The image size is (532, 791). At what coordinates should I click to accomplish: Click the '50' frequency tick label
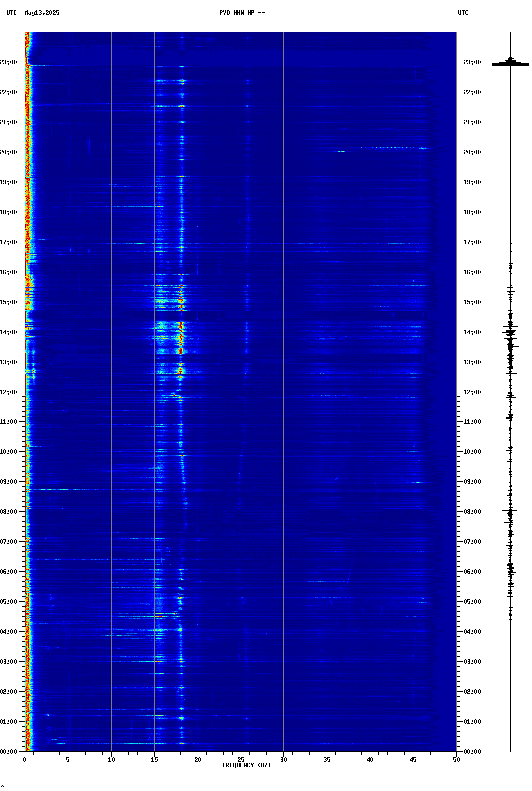[456, 760]
